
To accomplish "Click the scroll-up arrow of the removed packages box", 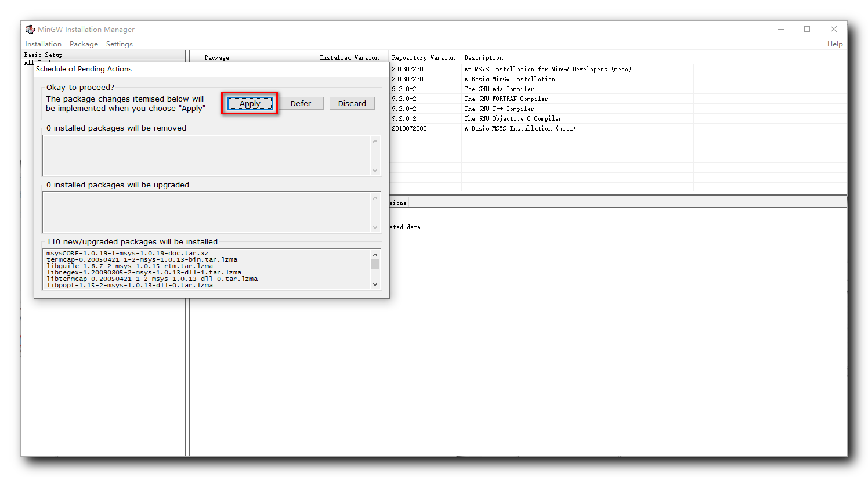I will 375,140.
